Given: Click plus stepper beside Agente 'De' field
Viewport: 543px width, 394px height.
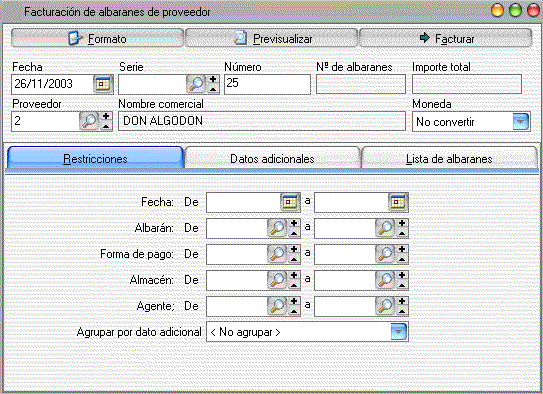Looking at the screenshot, I should pos(294,302).
